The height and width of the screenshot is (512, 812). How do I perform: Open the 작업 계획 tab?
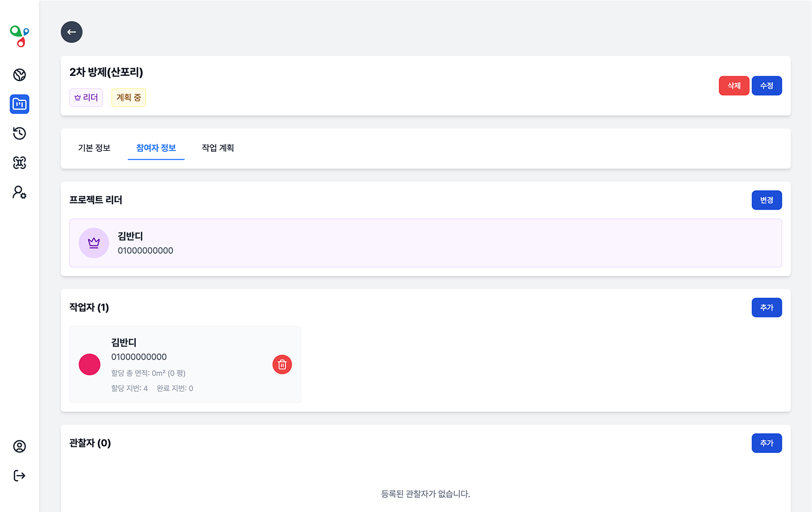coord(218,148)
